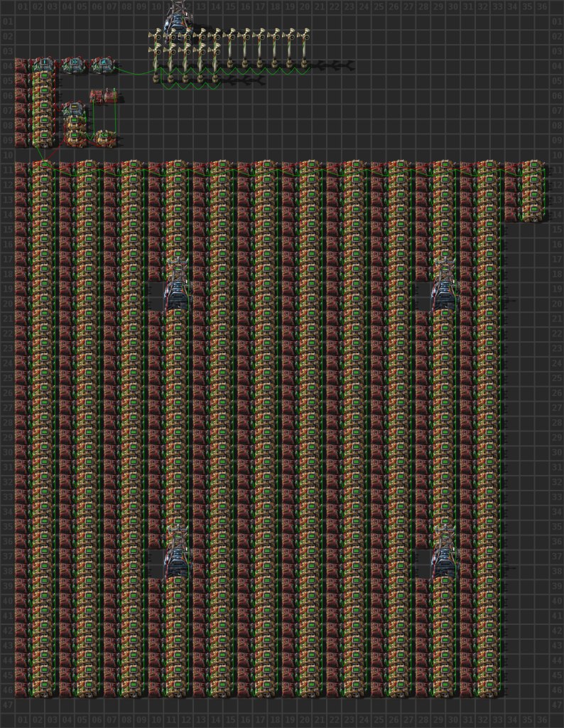Click row label 47 in the left ruler
Screen dimensions: 564x728
[7, 705]
